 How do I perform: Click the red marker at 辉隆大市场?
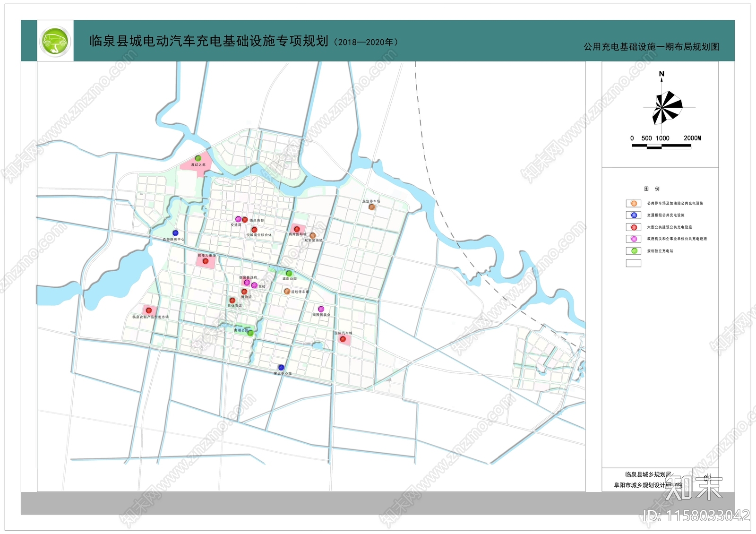[x=206, y=261]
